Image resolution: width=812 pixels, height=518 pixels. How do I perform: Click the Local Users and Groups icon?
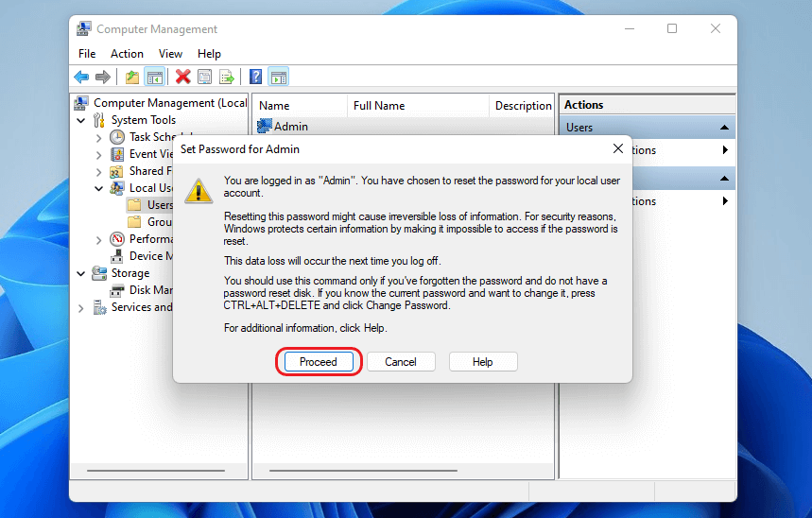point(117,188)
